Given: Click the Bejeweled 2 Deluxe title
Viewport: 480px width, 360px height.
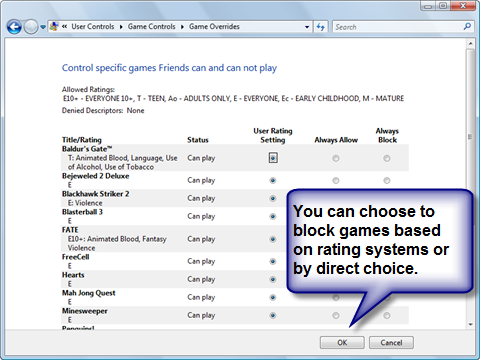Looking at the screenshot, I should (x=96, y=176).
